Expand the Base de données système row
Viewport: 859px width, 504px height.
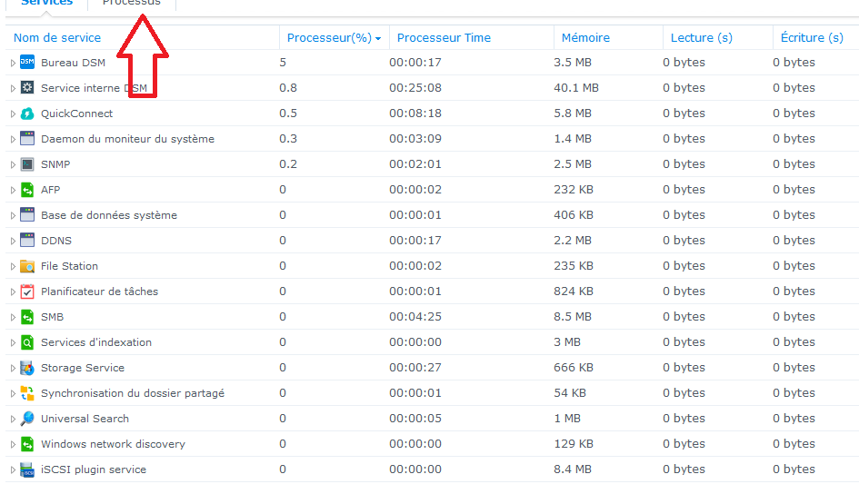[13, 215]
